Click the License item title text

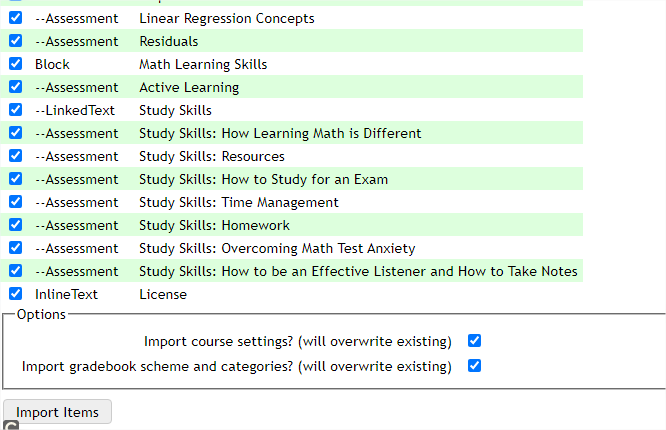163,294
